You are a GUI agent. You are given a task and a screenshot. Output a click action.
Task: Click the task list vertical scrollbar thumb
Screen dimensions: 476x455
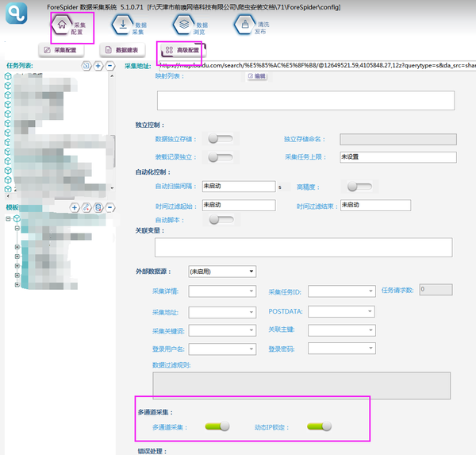[x=113, y=152]
